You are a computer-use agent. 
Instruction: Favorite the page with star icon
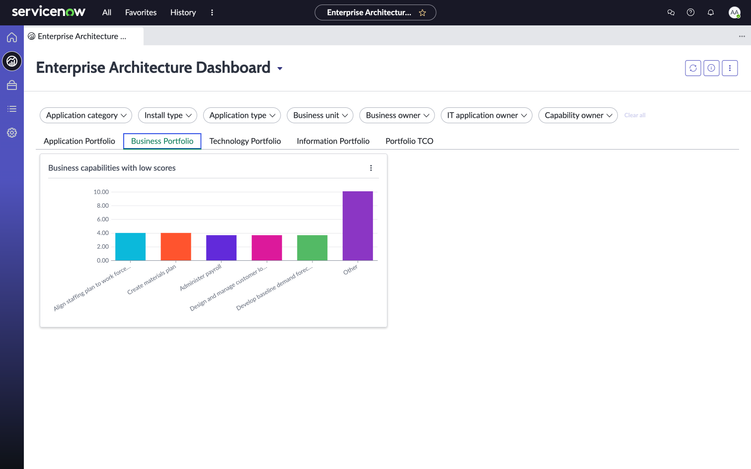[x=422, y=12]
